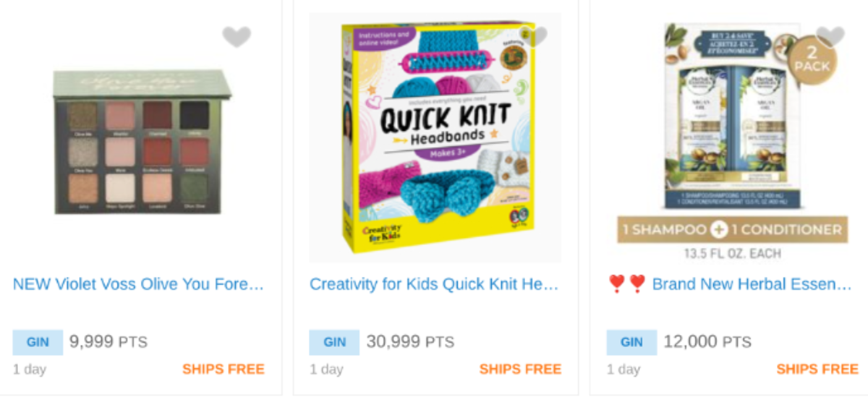
Task: Open the Quick Knit Headbands product image
Action: pyautogui.click(x=435, y=137)
